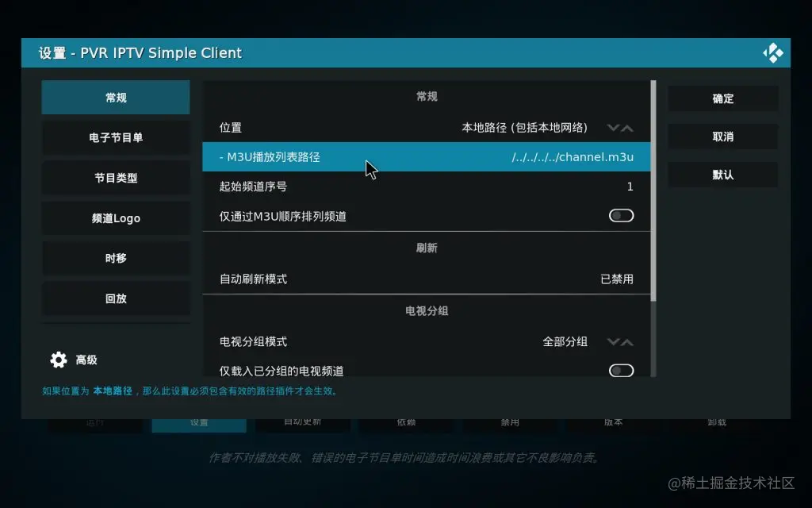Switch to the 时移 category

pyautogui.click(x=116, y=258)
